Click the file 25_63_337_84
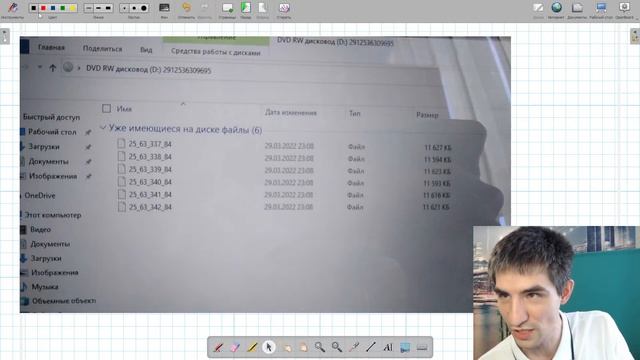This screenshot has width=640, height=360. (150, 144)
